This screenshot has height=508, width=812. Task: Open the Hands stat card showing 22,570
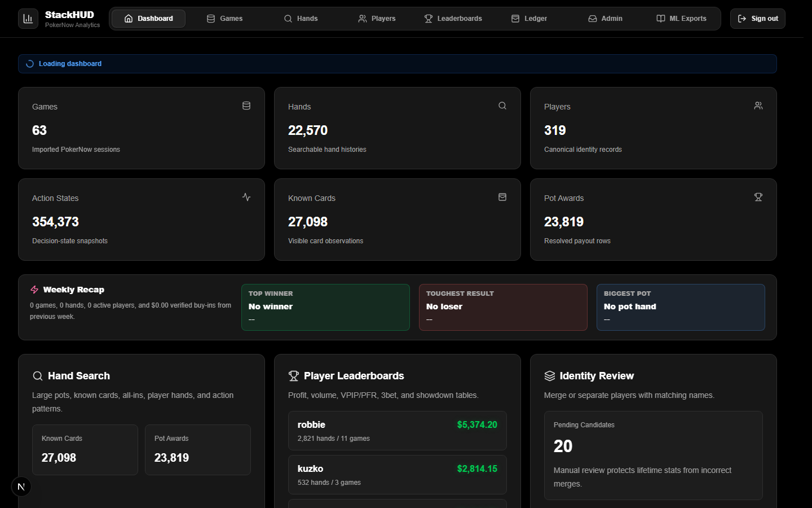coord(398,128)
